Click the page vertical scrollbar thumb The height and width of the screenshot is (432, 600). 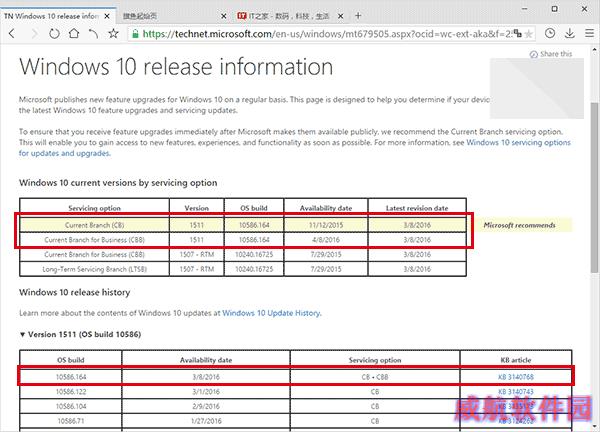[x=594, y=187]
